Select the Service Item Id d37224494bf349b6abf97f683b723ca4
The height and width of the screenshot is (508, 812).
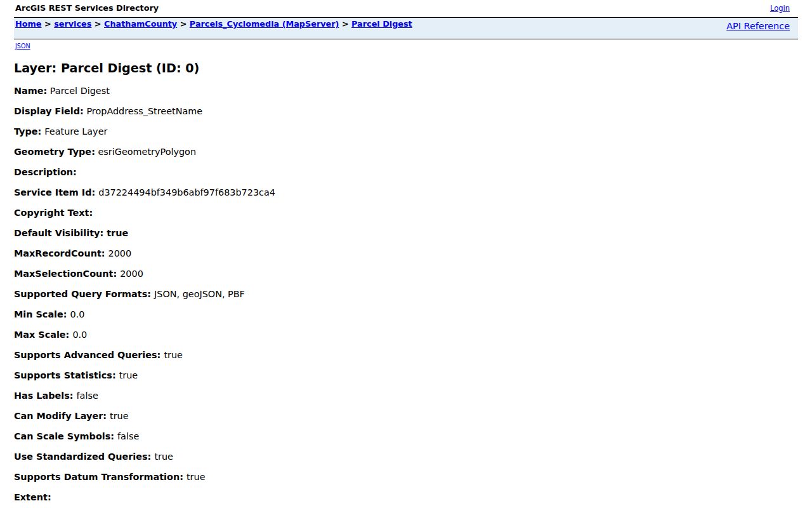click(187, 192)
